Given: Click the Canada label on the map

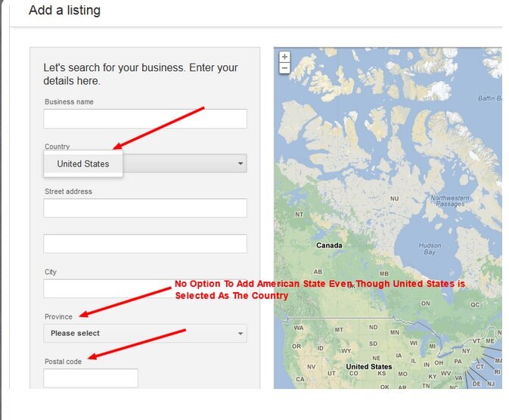Looking at the screenshot, I should pos(329,245).
